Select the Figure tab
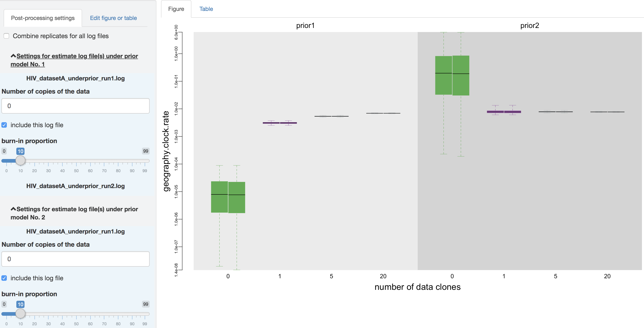This screenshot has width=644, height=328. (x=176, y=9)
